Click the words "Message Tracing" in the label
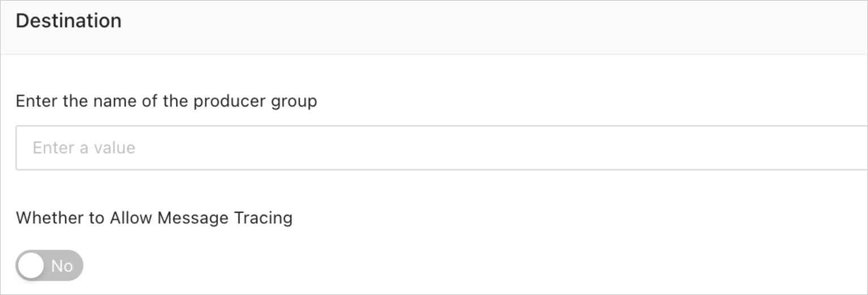The image size is (868, 295). 225,218
